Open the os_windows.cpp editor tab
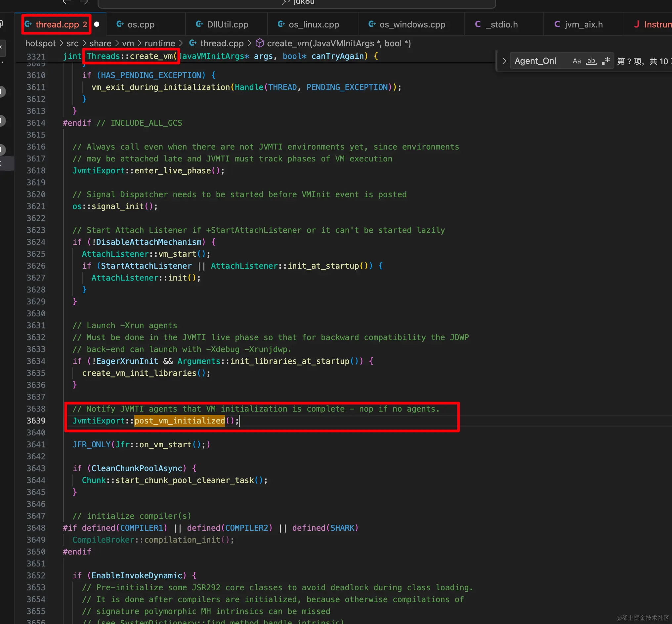The width and height of the screenshot is (672, 624). (x=412, y=24)
